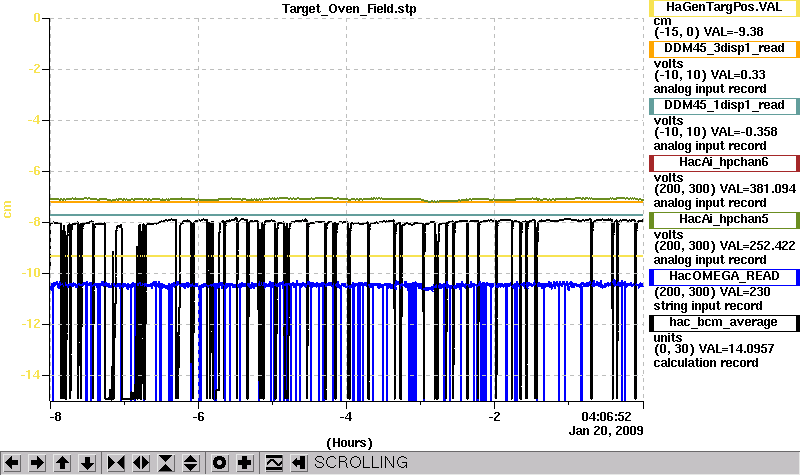
Task: Click the VAL=14.0957 readout
Action: click(x=736, y=349)
